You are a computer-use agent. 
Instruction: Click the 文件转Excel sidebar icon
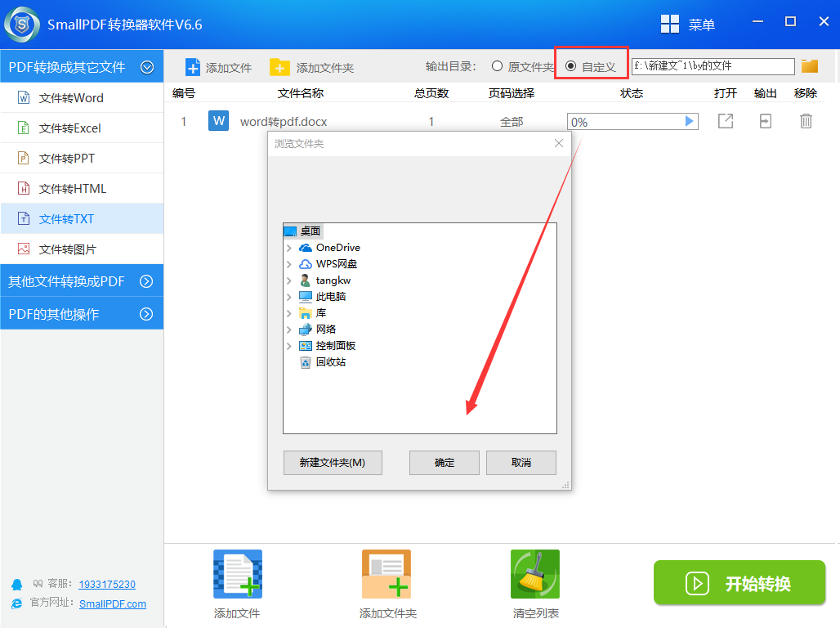pos(24,128)
